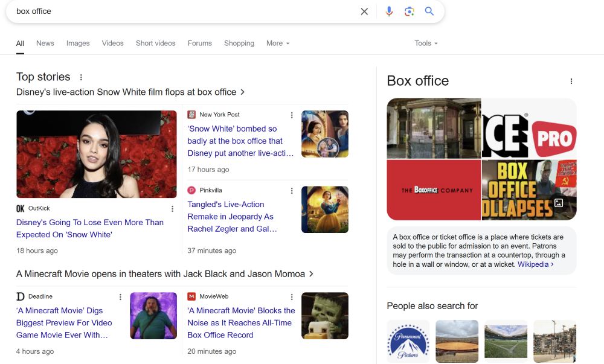Screen dimensions: 604x364
Task: Open the 'Snow White bombed so badly' article
Action: pyautogui.click(x=240, y=141)
